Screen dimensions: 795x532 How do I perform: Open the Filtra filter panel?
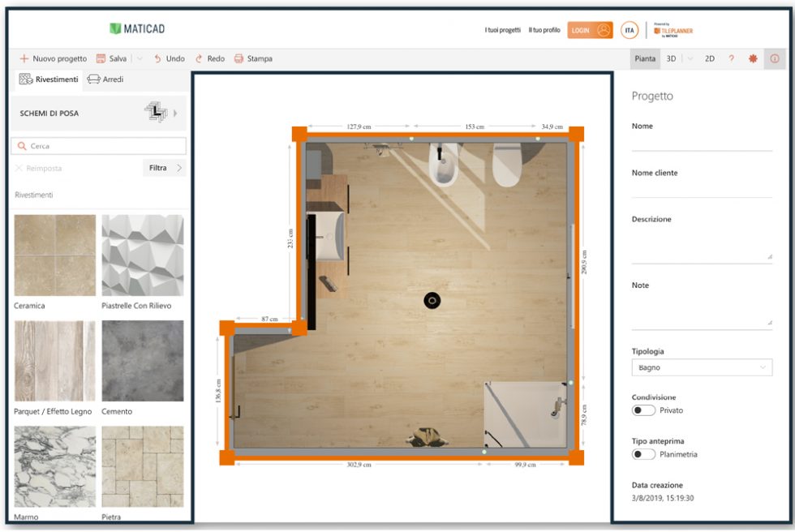point(158,168)
